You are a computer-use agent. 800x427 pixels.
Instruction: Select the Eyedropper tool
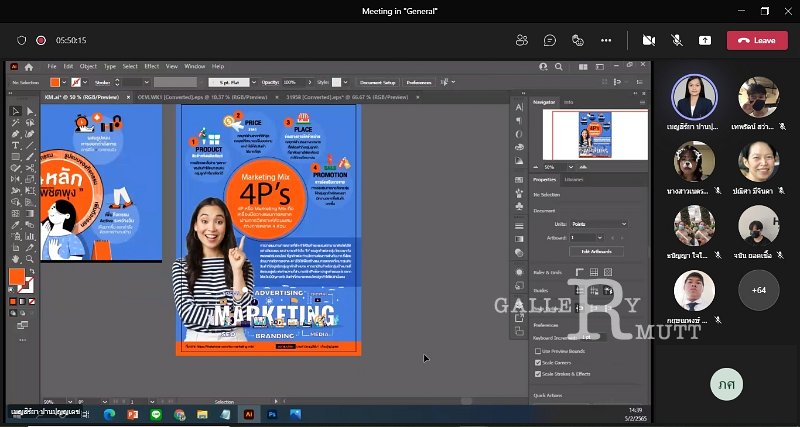tap(15, 225)
